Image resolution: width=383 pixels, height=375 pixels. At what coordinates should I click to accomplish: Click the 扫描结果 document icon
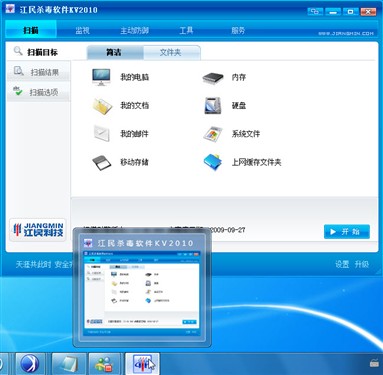tap(18, 71)
